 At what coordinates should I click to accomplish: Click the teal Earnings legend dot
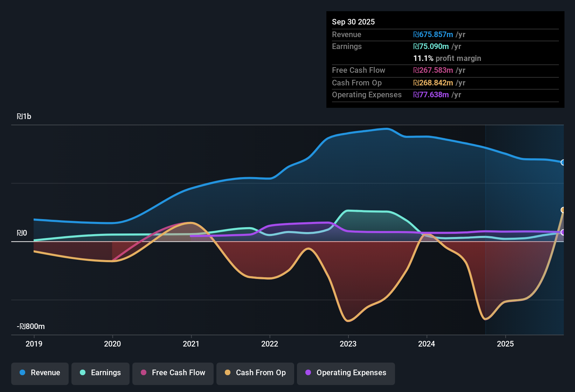click(83, 372)
